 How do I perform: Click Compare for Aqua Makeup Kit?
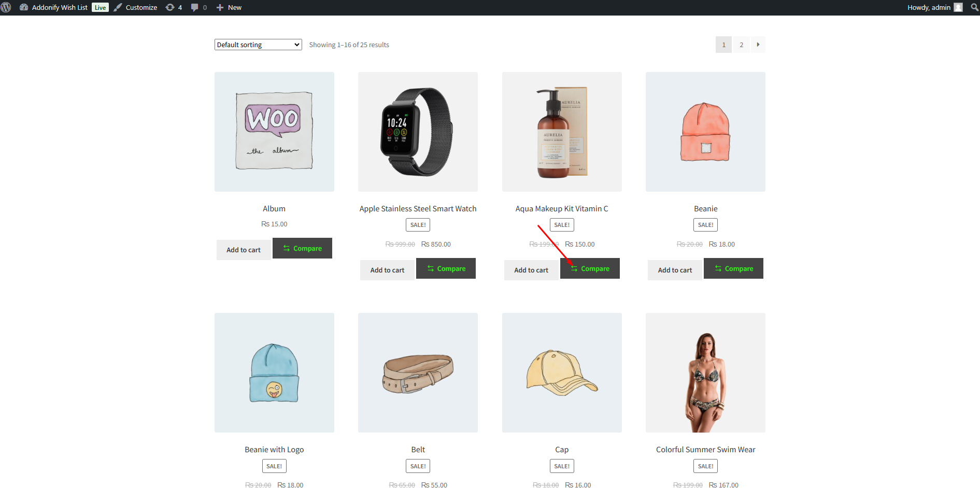coord(590,268)
